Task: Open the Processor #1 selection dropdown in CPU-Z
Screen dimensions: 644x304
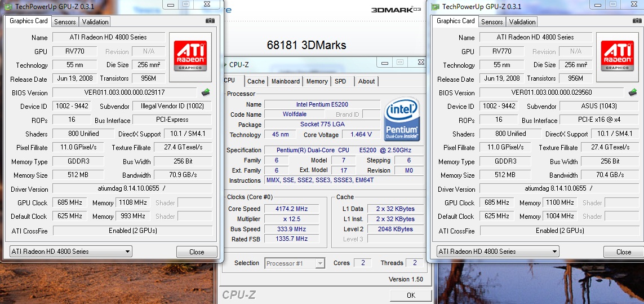Action: 295,263
